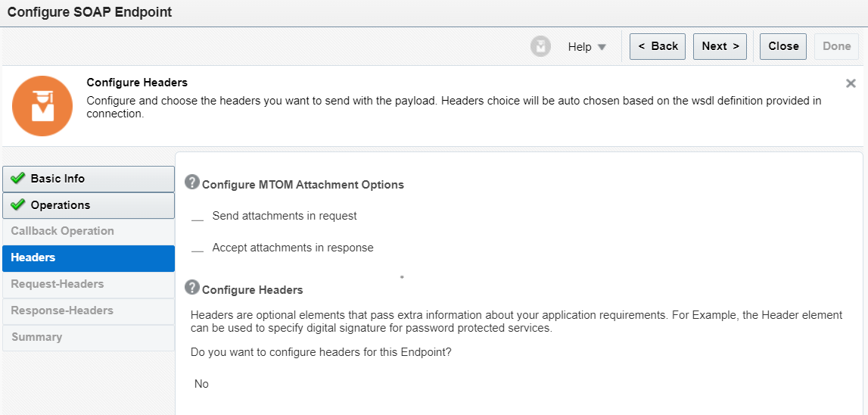868x415 pixels.
Task: Enable Send attachments in request
Action: click(198, 217)
